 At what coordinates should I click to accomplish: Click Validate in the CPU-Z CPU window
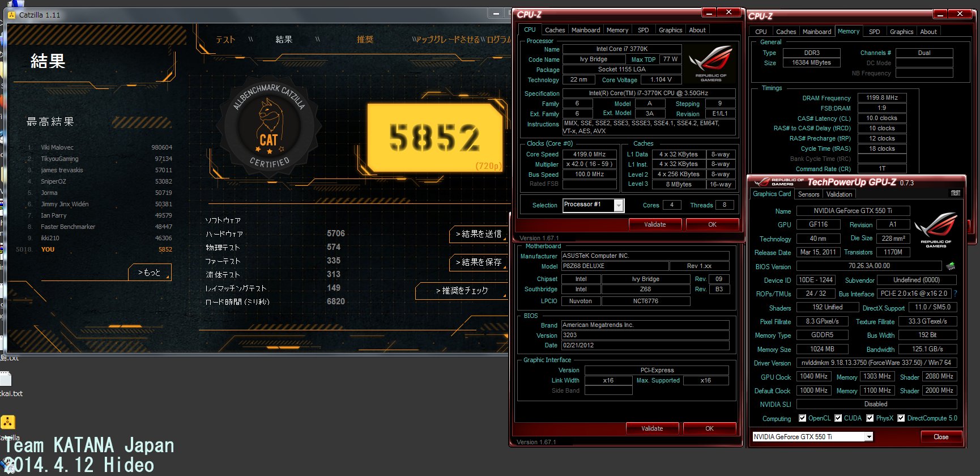tap(655, 224)
